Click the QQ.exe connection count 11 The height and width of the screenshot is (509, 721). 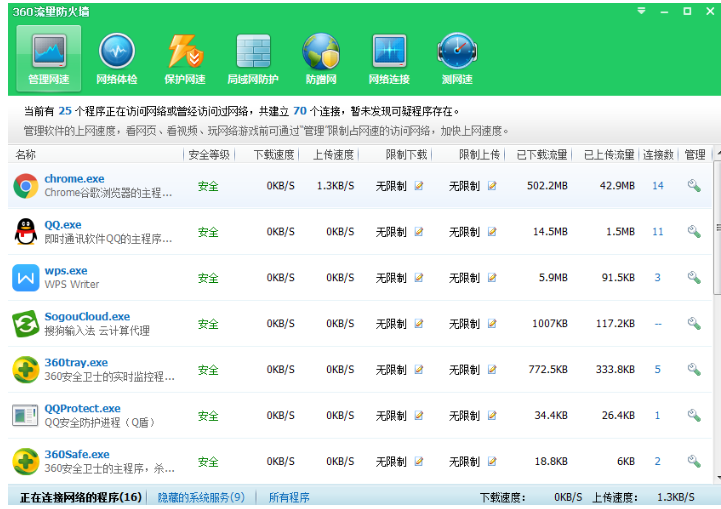coord(657,232)
